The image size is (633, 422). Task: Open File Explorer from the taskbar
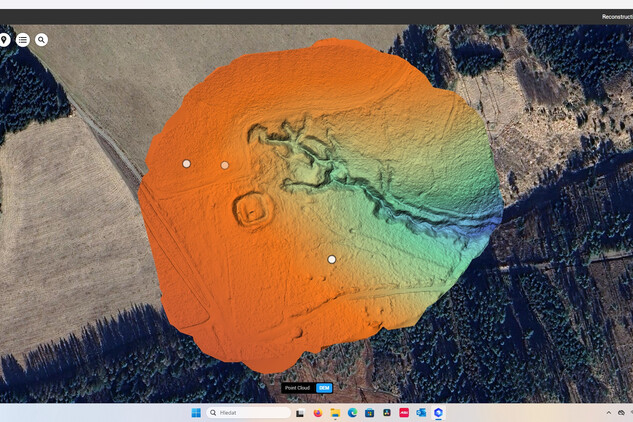tap(335, 412)
